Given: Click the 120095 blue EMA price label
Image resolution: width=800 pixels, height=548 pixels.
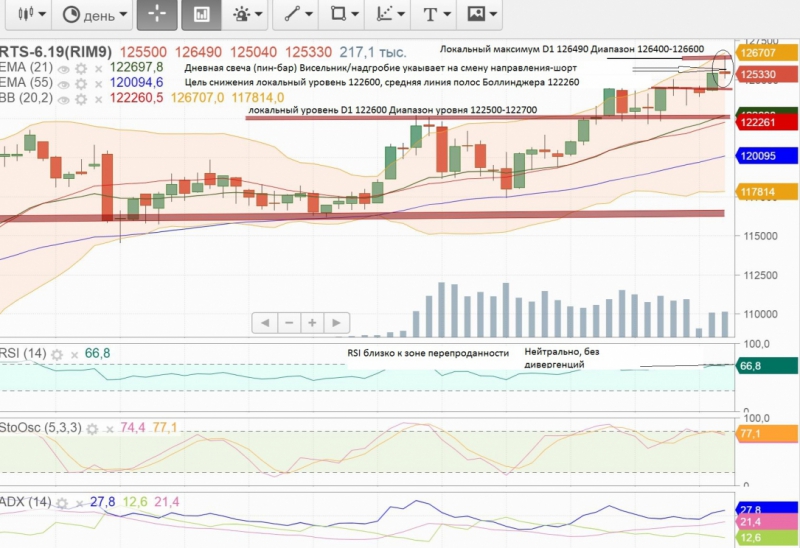Looking at the screenshot, I should click(x=766, y=156).
